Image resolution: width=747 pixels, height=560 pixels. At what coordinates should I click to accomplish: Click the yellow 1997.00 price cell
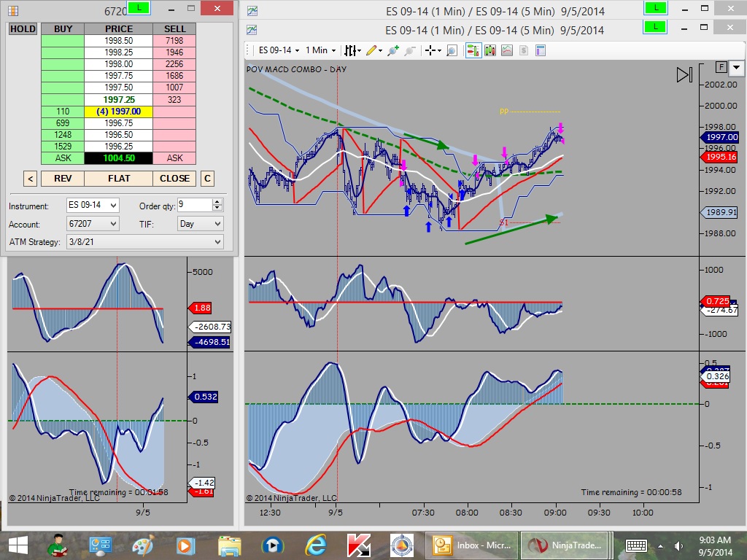(x=119, y=112)
